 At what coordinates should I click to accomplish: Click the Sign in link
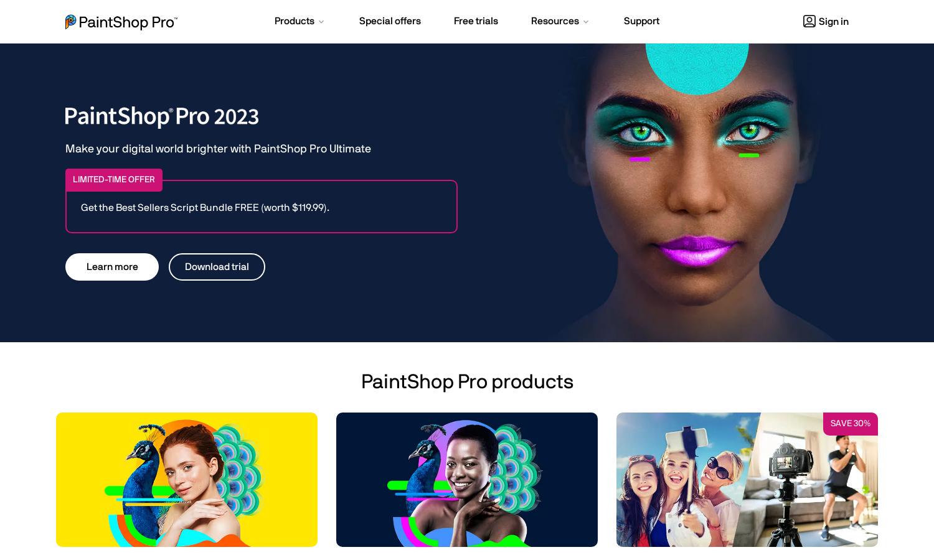[x=833, y=22]
